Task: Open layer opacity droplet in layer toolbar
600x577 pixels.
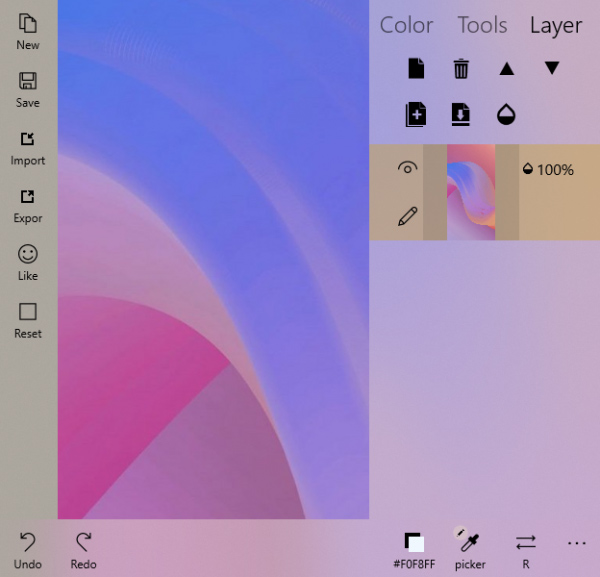Action: click(x=506, y=114)
